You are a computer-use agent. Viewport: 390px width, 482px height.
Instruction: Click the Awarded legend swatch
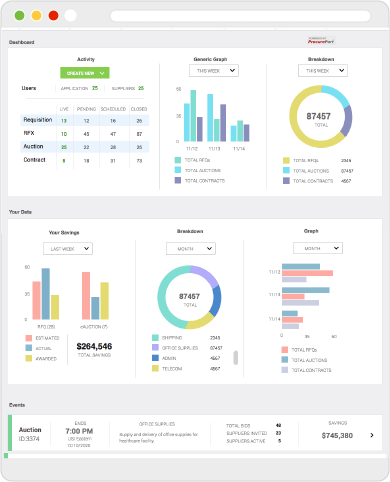tap(29, 358)
